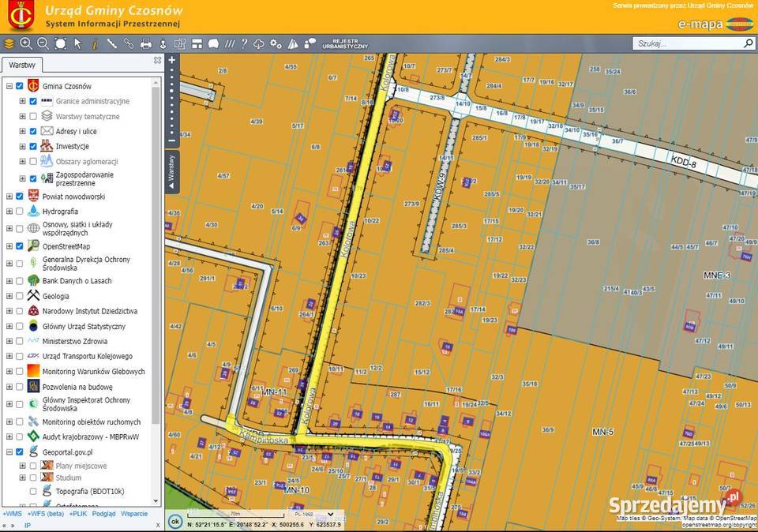
Task: Click the IP link
Action: [28, 525]
